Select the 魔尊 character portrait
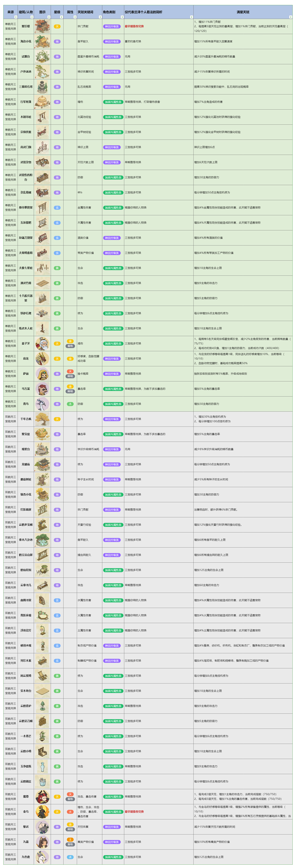The image size is (296, 868). coord(42,797)
